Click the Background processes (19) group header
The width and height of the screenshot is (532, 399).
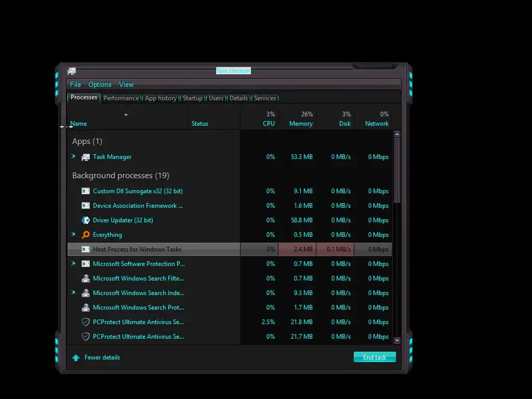point(121,176)
